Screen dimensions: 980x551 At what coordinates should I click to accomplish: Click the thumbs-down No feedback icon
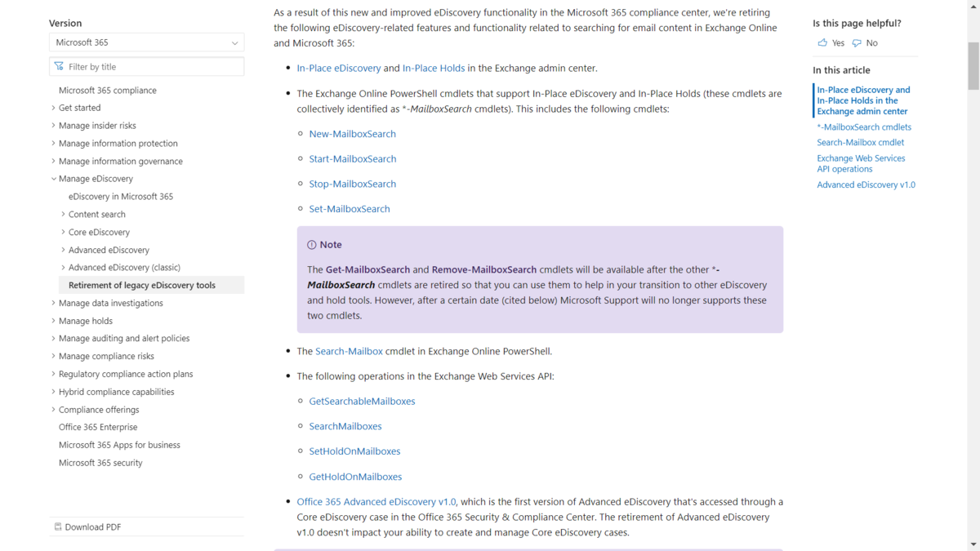(857, 42)
